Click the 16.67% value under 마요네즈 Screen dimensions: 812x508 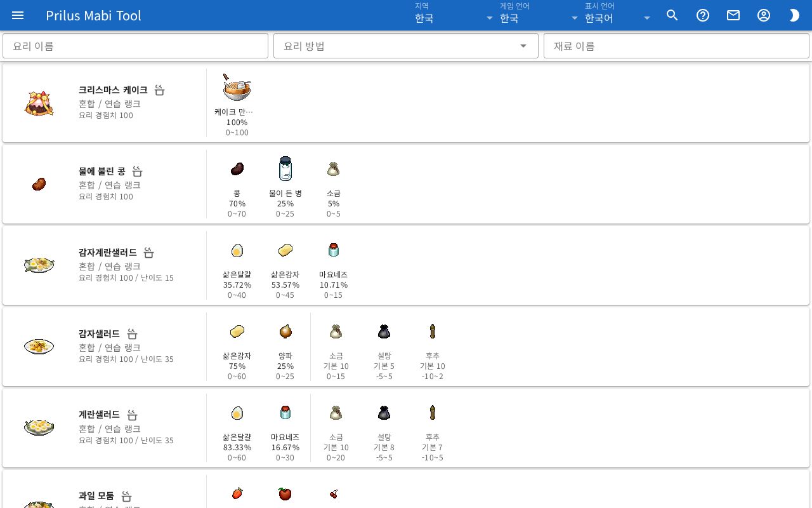pos(285,448)
